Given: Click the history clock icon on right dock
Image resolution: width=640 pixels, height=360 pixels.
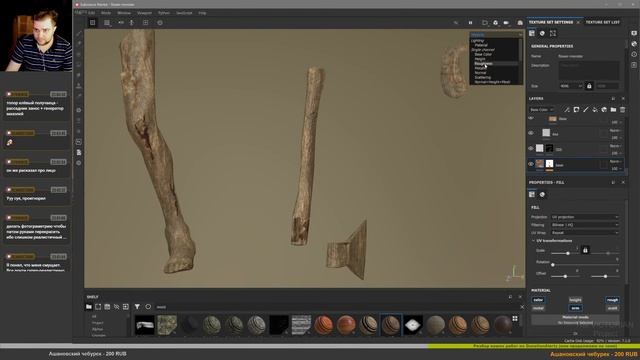Looking at the screenshot, I should pos(634,54).
